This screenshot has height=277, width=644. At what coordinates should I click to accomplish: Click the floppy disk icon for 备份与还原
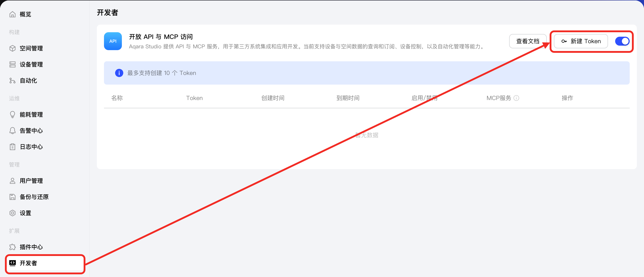13,197
